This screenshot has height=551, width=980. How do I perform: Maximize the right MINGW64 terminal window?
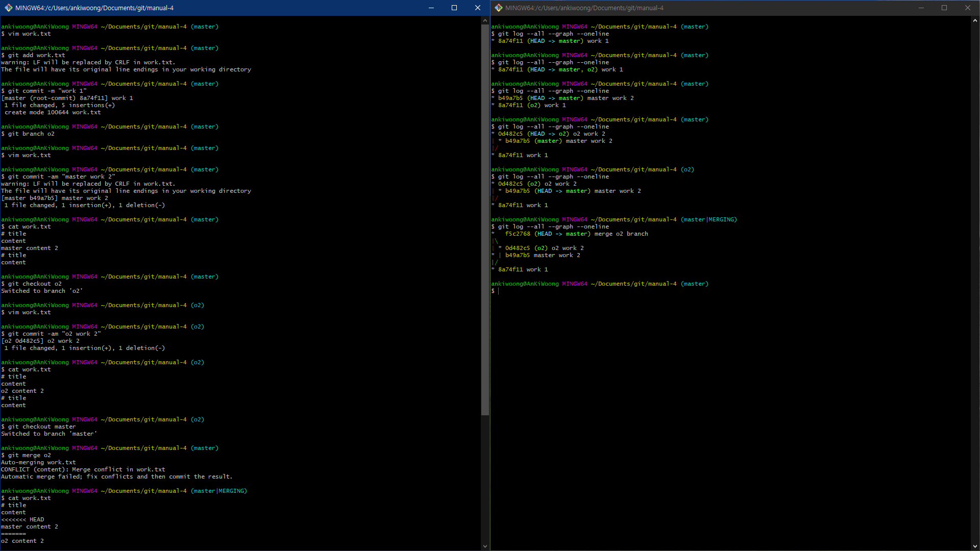pyautogui.click(x=944, y=8)
